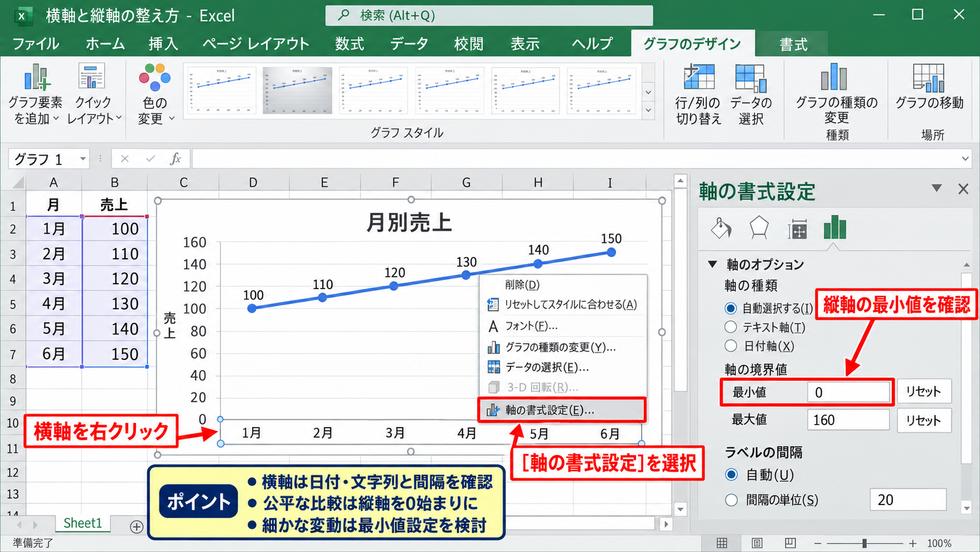Open the 色の変更 color palette
This screenshot has width=980, height=552.
click(155, 94)
